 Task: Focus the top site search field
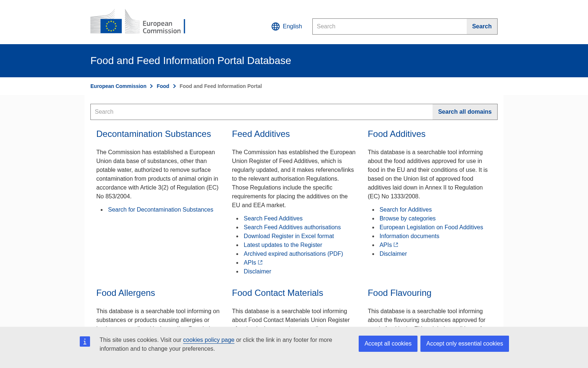(390, 26)
